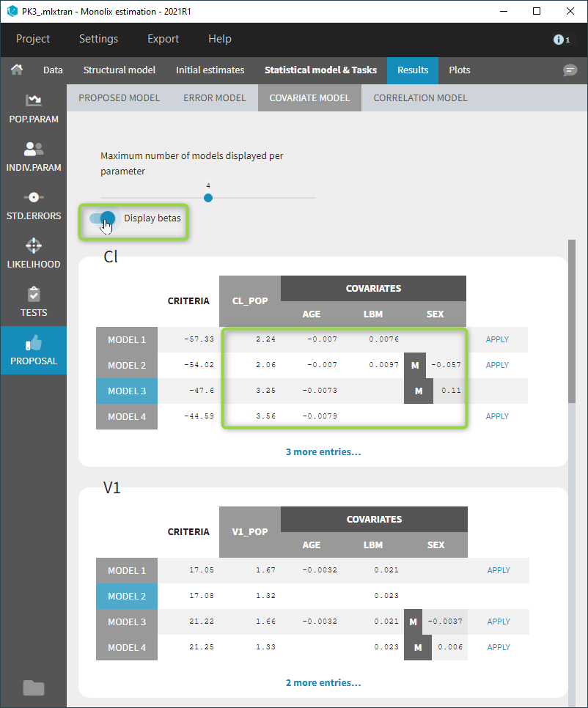Screen dimensions: 588x708
Task: Expand 2 more entries for V1
Action: click(x=323, y=683)
